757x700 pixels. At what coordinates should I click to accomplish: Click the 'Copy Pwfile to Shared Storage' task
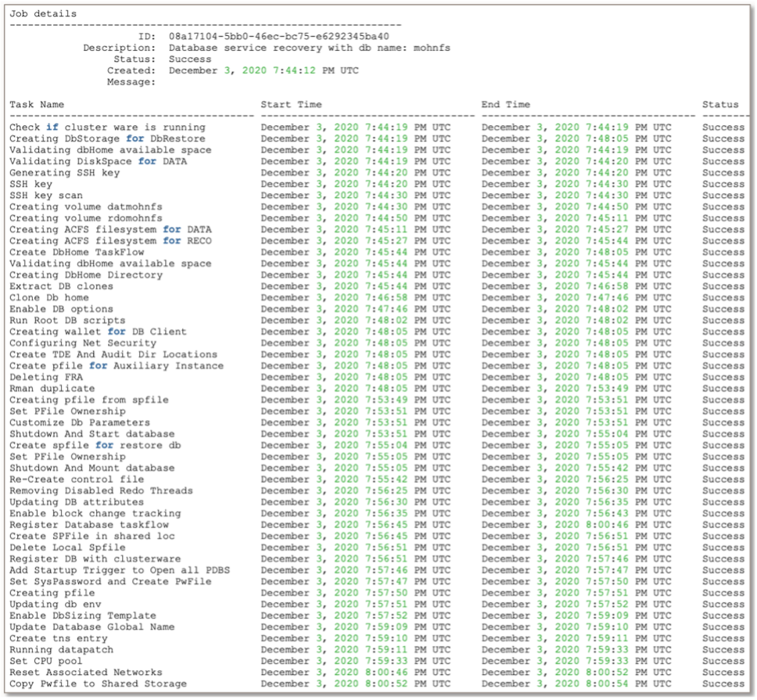click(98, 684)
